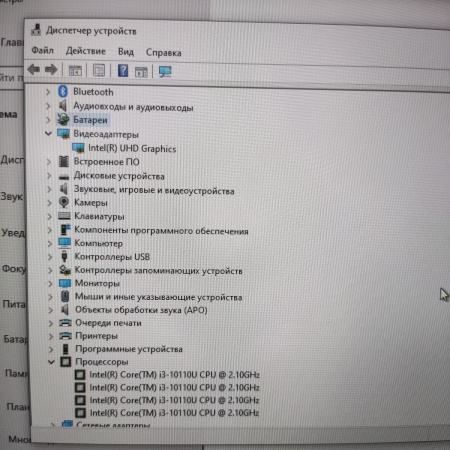Click the action pane toolbar icon

click(141, 72)
